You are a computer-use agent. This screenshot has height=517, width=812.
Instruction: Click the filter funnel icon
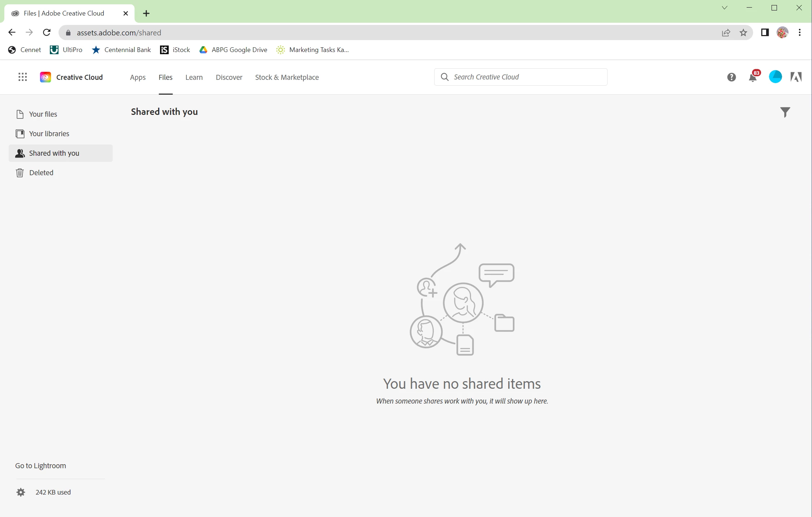tap(785, 112)
